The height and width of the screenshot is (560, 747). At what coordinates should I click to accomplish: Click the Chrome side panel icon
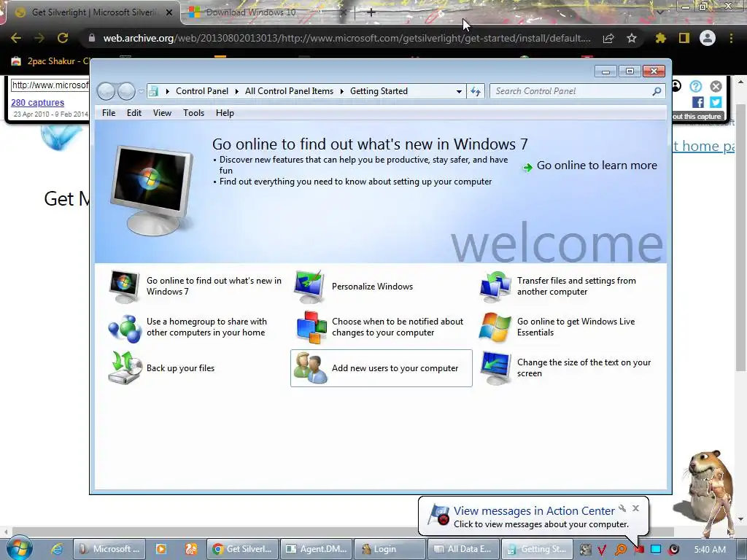(x=684, y=38)
